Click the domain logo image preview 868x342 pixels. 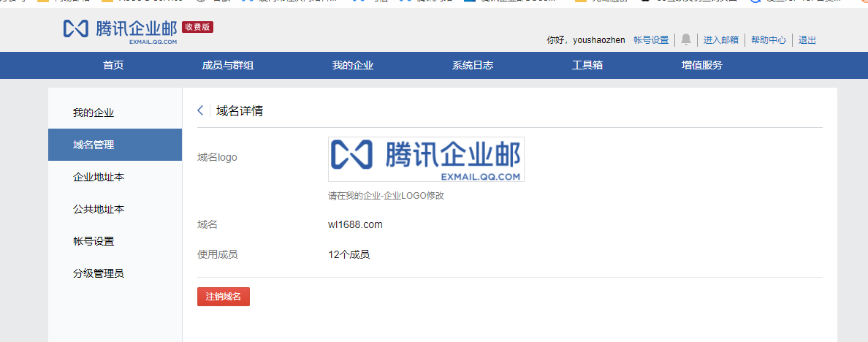[426, 159]
